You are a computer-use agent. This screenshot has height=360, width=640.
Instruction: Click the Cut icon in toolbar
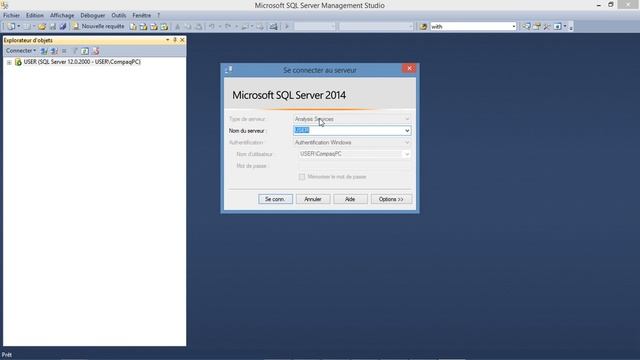[178, 27]
